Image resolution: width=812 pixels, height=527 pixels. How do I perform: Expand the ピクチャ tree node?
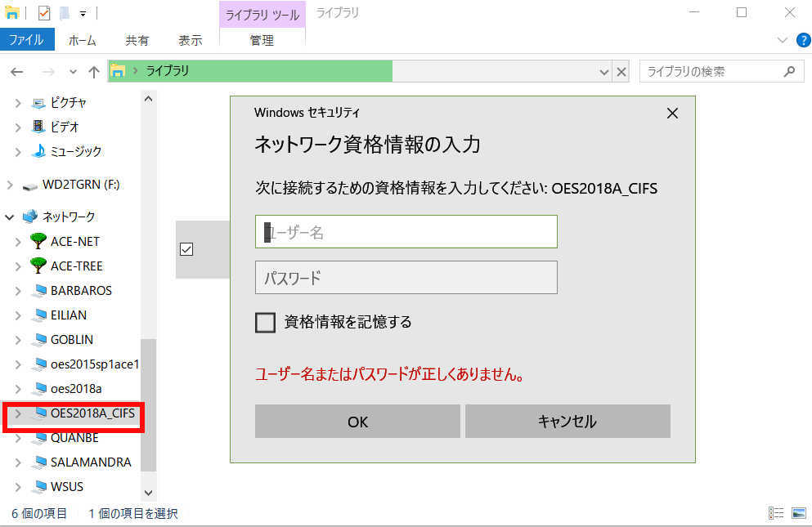coord(18,103)
